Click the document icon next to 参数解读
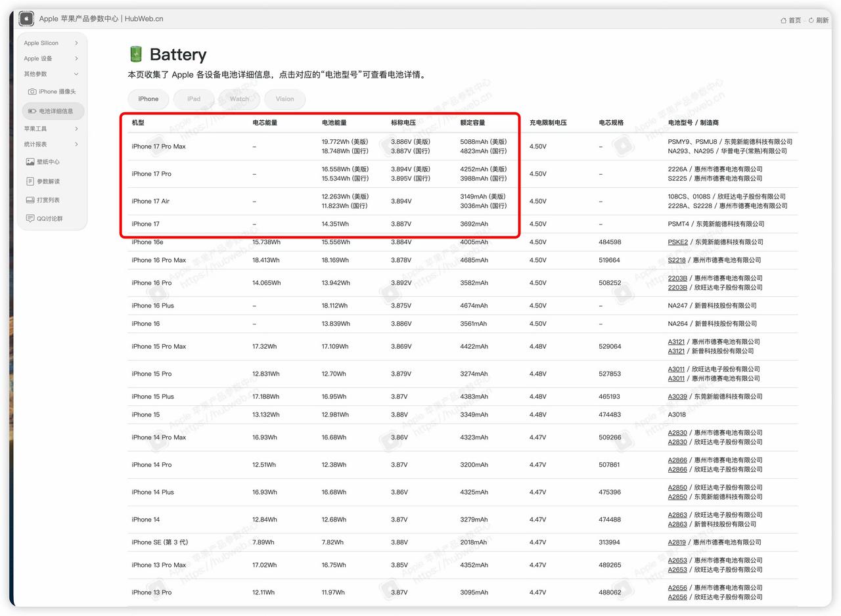 (30, 181)
